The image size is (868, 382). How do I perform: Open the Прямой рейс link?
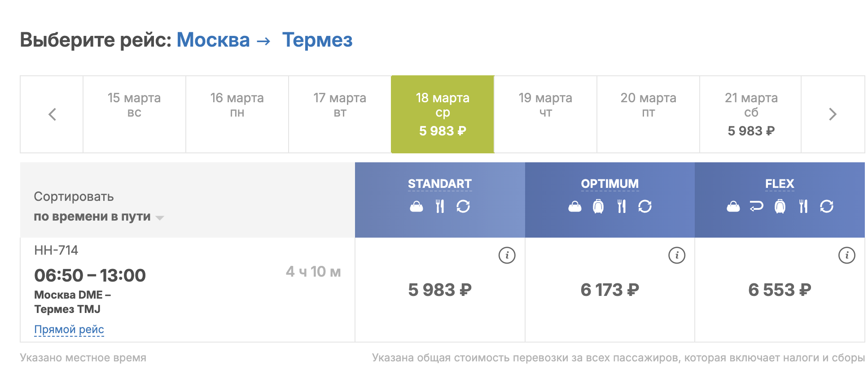[69, 330]
